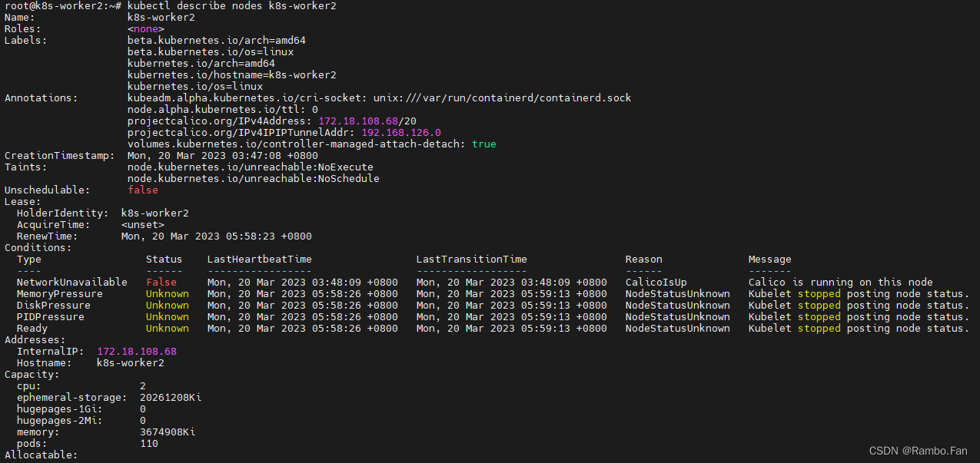Image resolution: width=980 pixels, height=463 pixels.
Task: Click the ephemeral-storage capacity value
Action: 171,397
